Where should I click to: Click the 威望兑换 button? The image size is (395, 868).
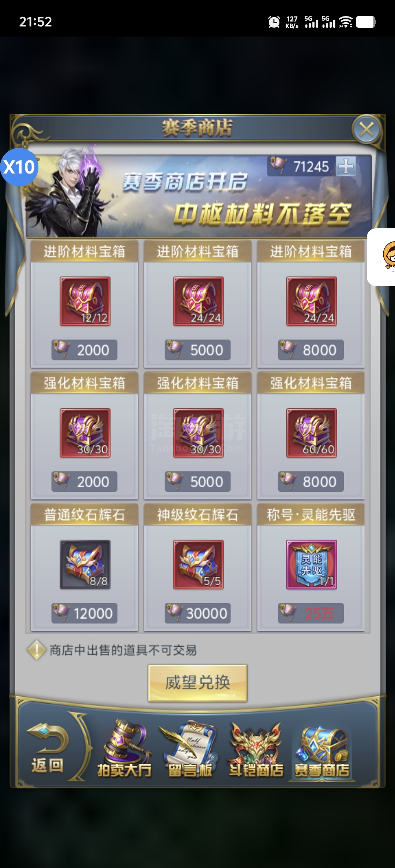pos(197,682)
